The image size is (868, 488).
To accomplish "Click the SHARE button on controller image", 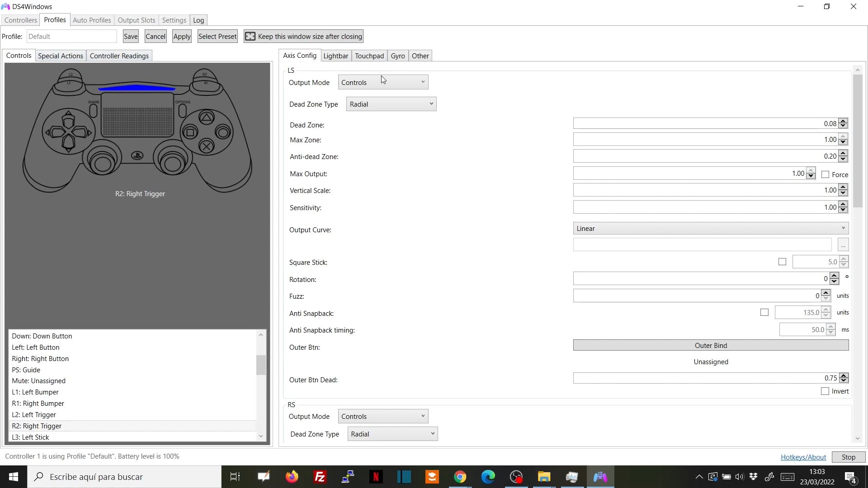I will 94,111.
